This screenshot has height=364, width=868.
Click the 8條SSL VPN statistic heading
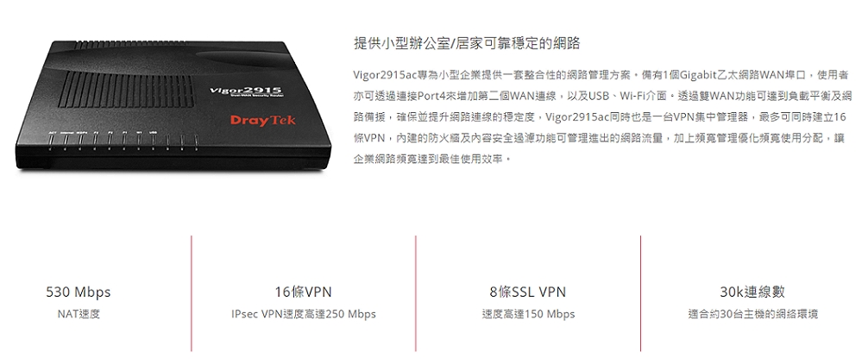click(527, 292)
